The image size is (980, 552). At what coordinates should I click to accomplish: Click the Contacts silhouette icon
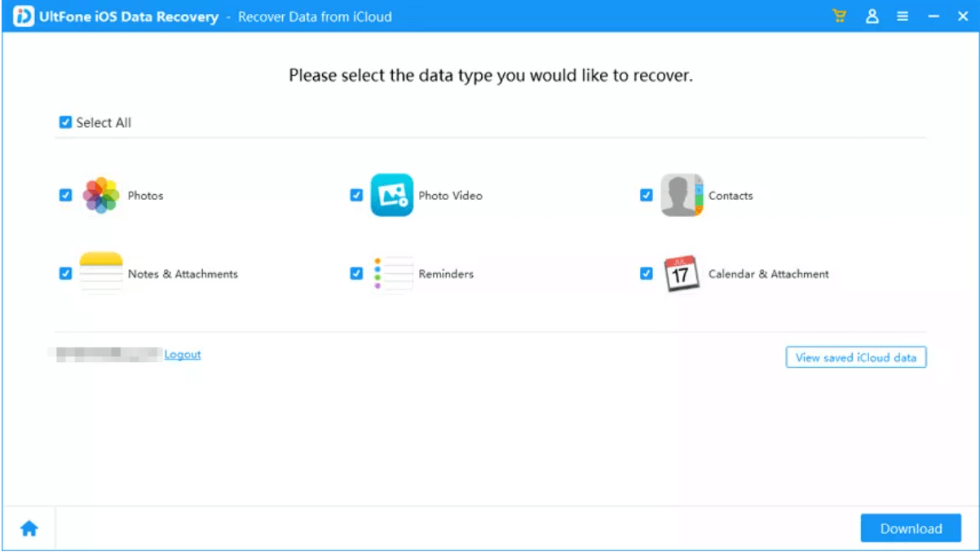point(683,195)
